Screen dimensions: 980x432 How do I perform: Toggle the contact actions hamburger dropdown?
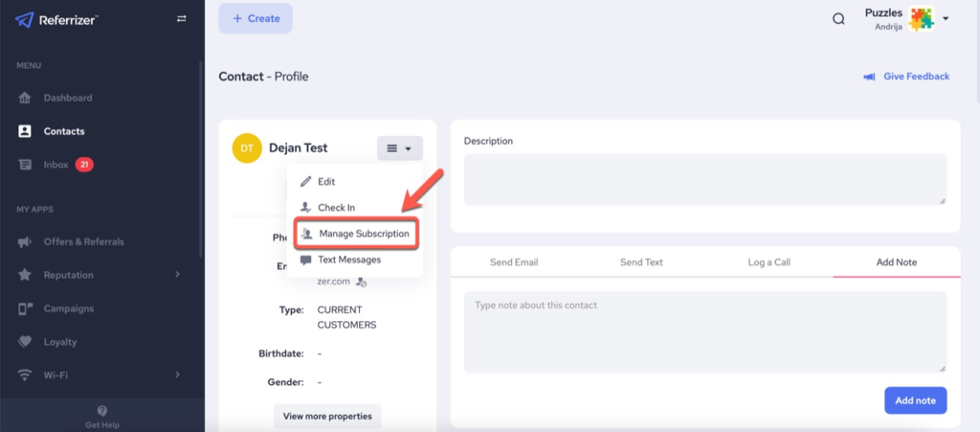click(x=399, y=148)
